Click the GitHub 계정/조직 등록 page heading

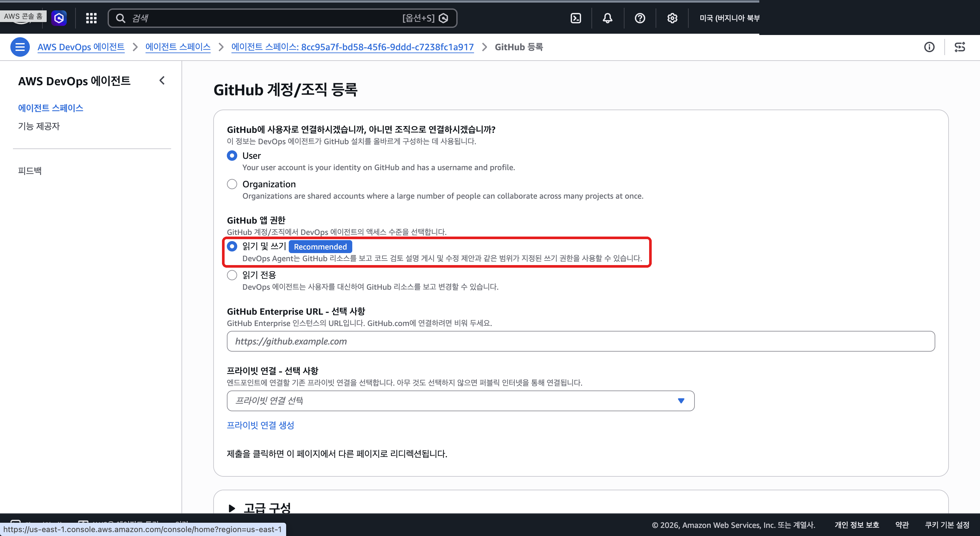(x=285, y=90)
